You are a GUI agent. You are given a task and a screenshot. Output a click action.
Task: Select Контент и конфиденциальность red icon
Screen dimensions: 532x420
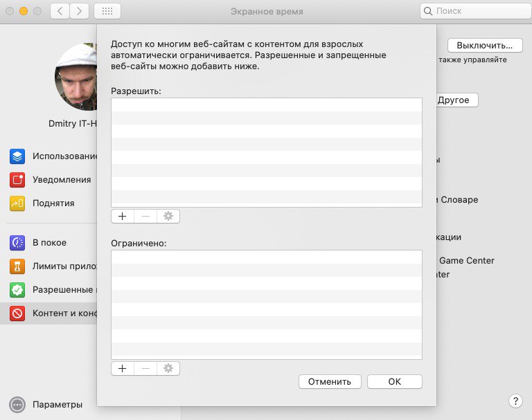17,313
